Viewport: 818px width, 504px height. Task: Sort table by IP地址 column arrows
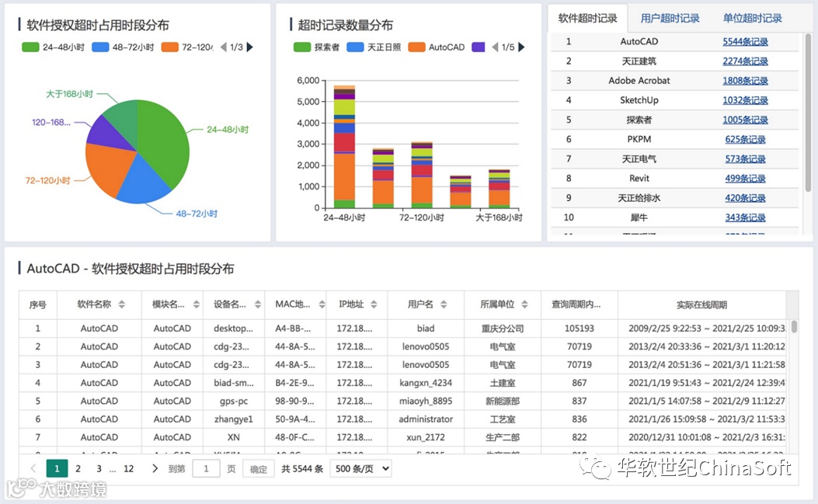374,304
